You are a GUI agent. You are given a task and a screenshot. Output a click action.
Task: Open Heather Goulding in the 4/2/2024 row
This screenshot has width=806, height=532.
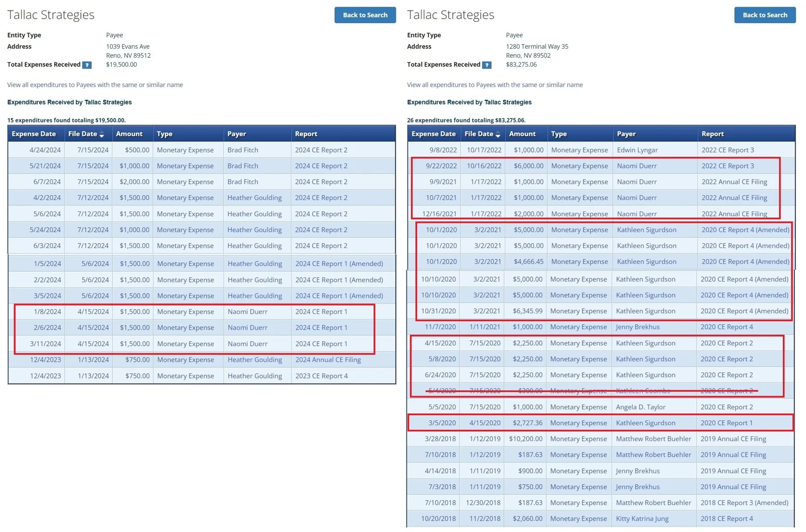pos(254,198)
